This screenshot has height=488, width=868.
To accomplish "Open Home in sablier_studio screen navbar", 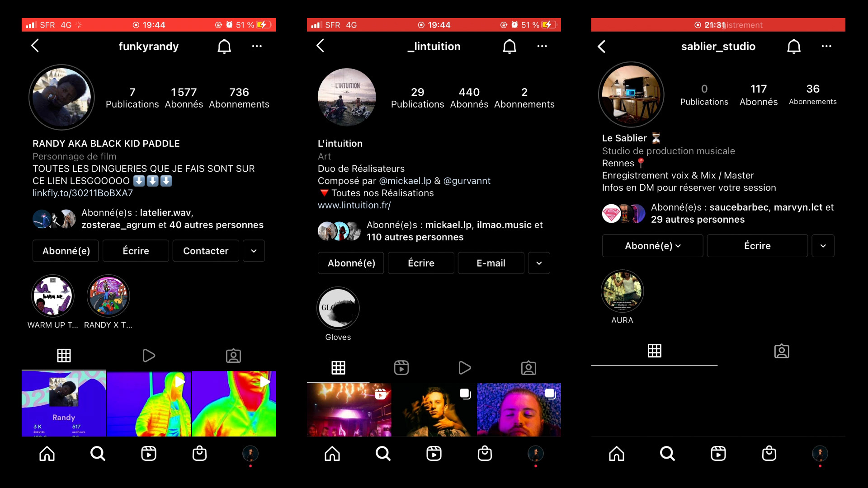I will (617, 453).
